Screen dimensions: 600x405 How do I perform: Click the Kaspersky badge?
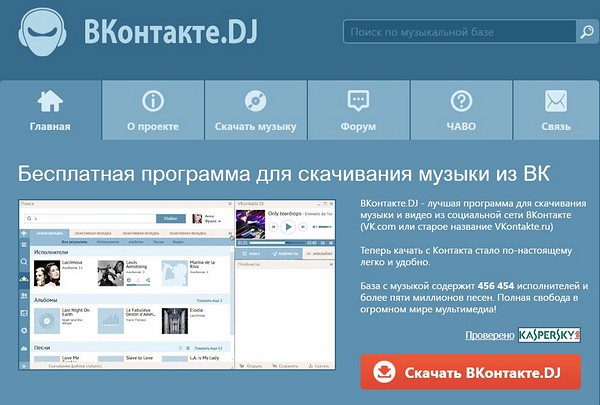549,335
